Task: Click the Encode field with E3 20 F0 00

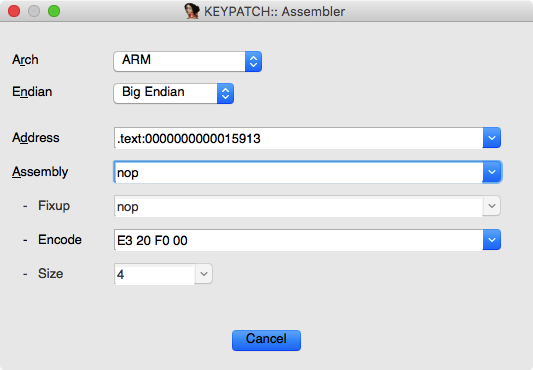Action: [x=298, y=240]
